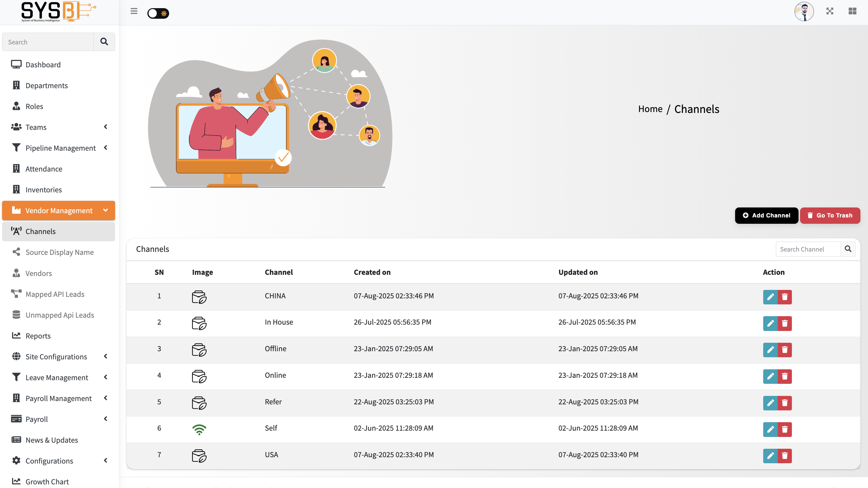Click the edit pencil for Self channel
868x488 pixels.
[x=770, y=429]
